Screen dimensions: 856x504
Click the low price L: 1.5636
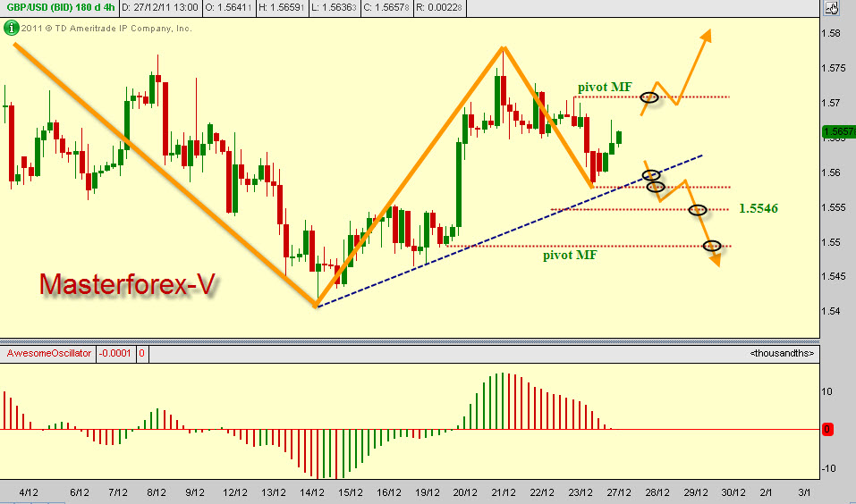tap(334, 8)
